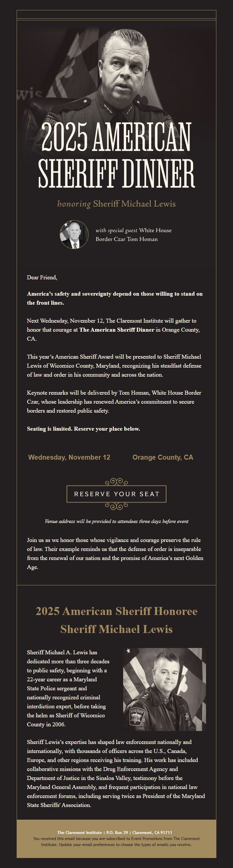
Task: Click the Tom Homan circular portrait
Action: pos(74,235)
